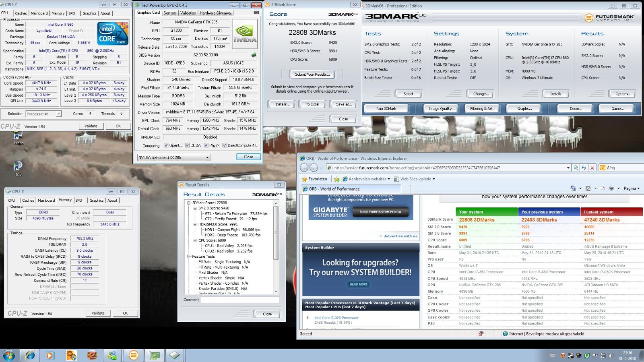The height and width of the screenshot is (362, 644).
Task: Switch to SPD tab in lower CPU-Z
Action: [78, 200]
